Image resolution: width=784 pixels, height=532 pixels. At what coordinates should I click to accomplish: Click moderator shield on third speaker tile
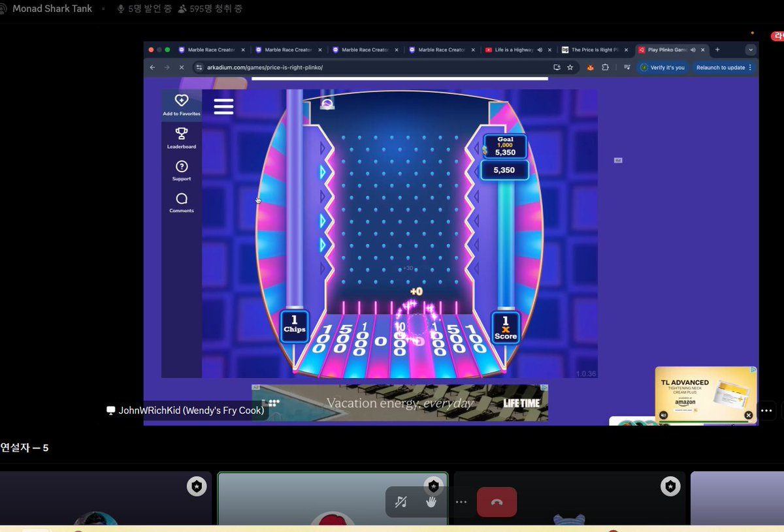670,486
